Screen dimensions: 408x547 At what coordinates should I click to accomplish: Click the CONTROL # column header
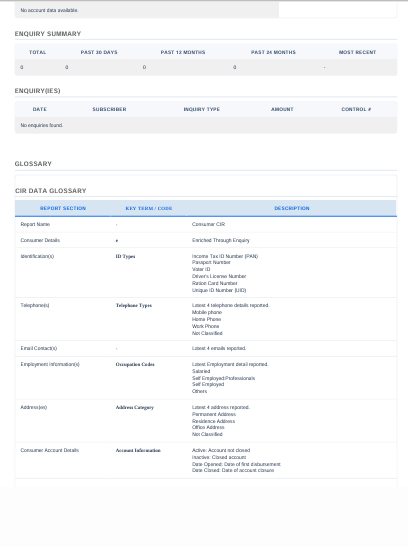(356, 109)
